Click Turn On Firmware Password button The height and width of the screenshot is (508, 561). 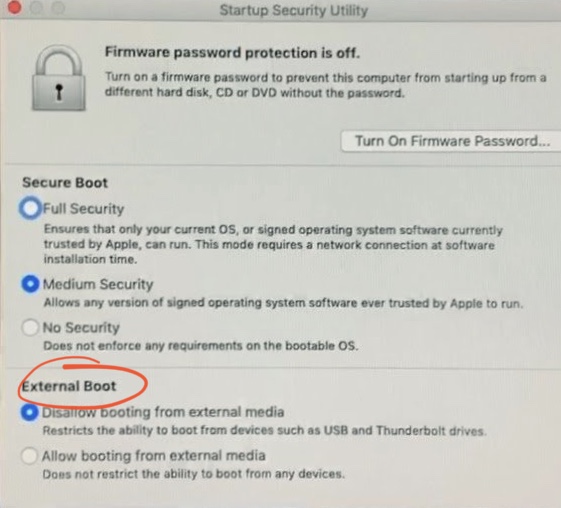pos(452,141)
